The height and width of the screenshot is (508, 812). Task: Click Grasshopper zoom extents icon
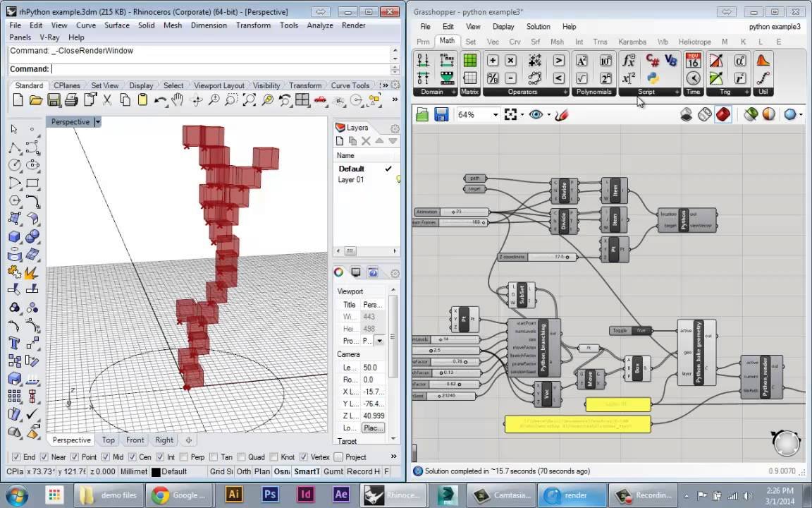point(510,114)
